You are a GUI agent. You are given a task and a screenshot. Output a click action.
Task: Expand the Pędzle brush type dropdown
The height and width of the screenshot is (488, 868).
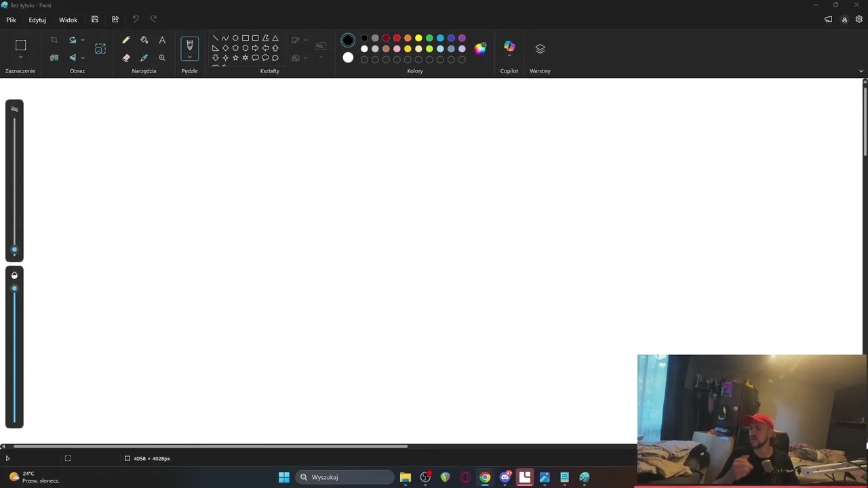click(x=190, y=57)
